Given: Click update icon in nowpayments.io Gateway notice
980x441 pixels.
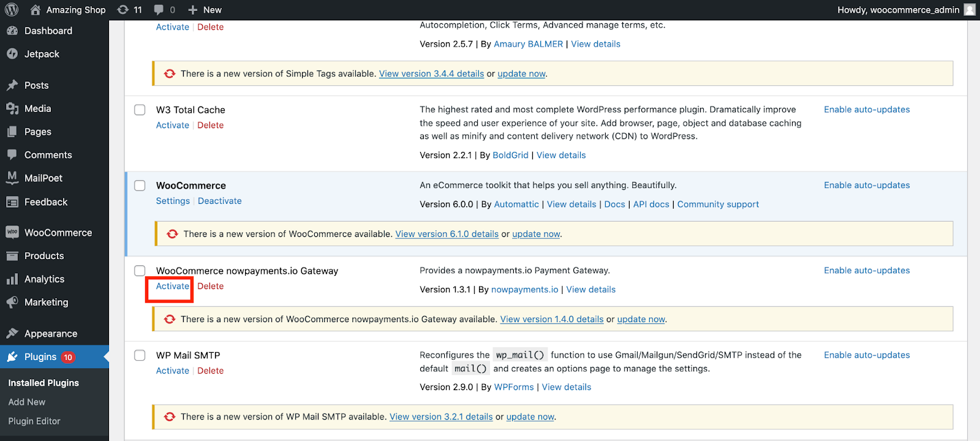Looking at the screenshot, I should tap(170, 319).
